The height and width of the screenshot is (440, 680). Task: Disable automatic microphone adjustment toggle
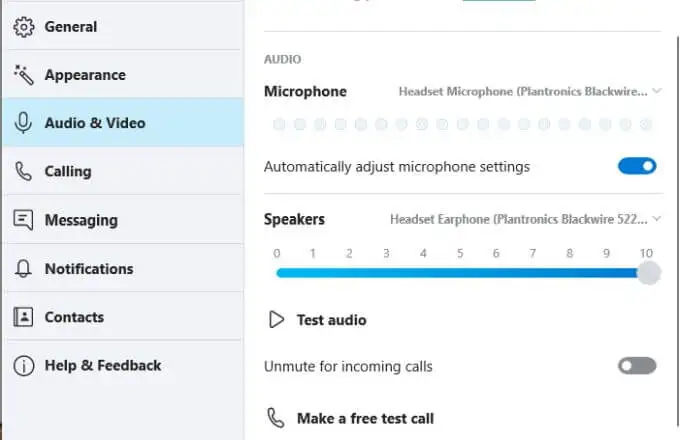637,166
